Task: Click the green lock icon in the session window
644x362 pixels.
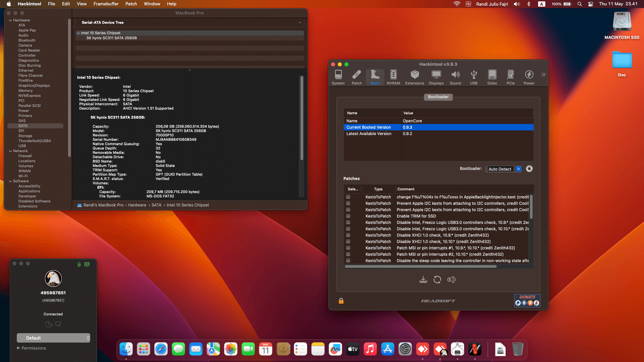Action: coord(79,264)
